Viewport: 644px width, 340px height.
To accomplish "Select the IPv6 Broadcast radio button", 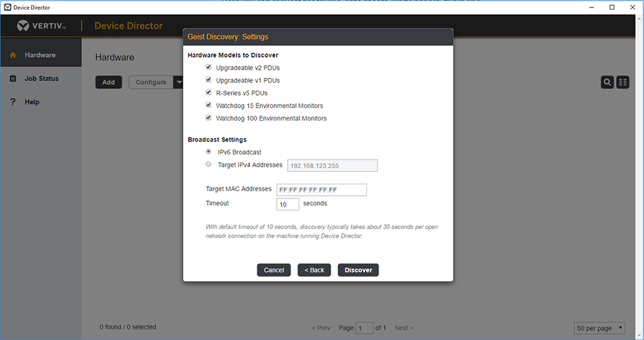I will coord(209,152).
